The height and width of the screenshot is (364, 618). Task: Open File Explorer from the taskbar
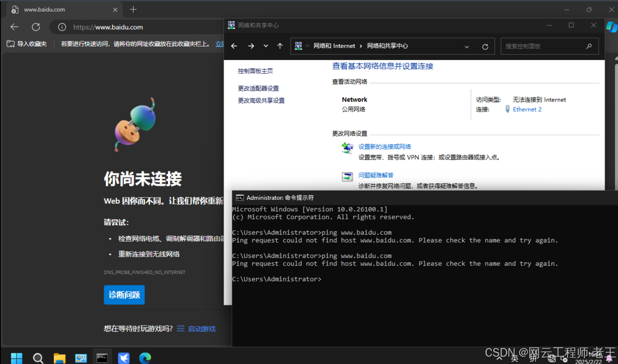click(x=60, y=358)
